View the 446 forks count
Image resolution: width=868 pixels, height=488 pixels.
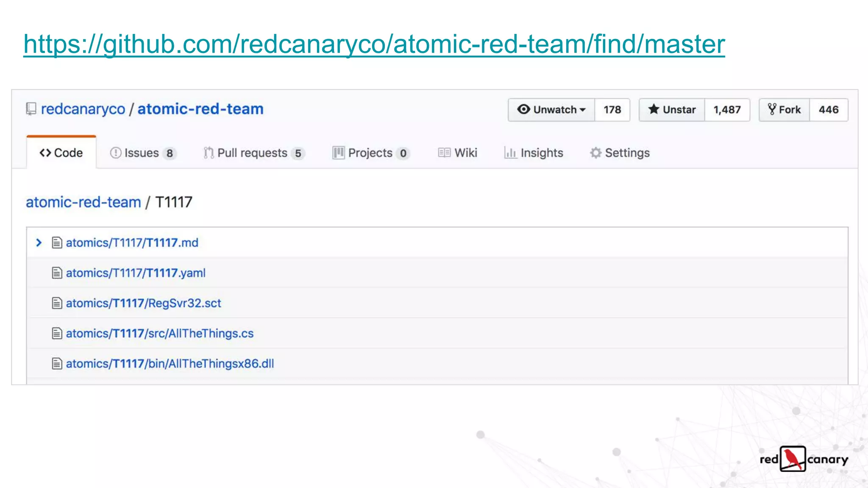tap(829, 110)
